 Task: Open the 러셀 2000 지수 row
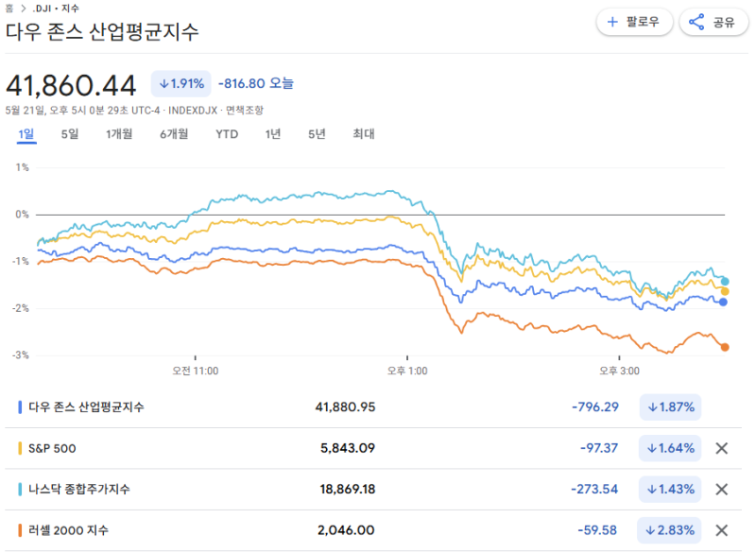(373, 530)
